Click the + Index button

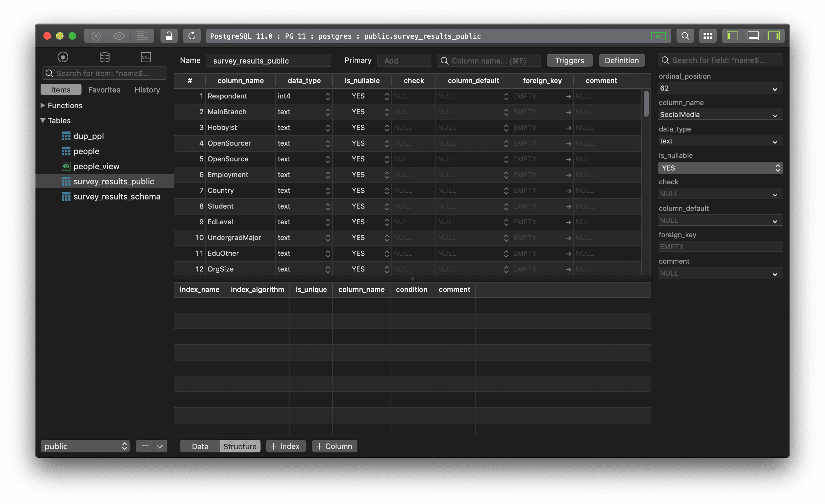[286, 446]
